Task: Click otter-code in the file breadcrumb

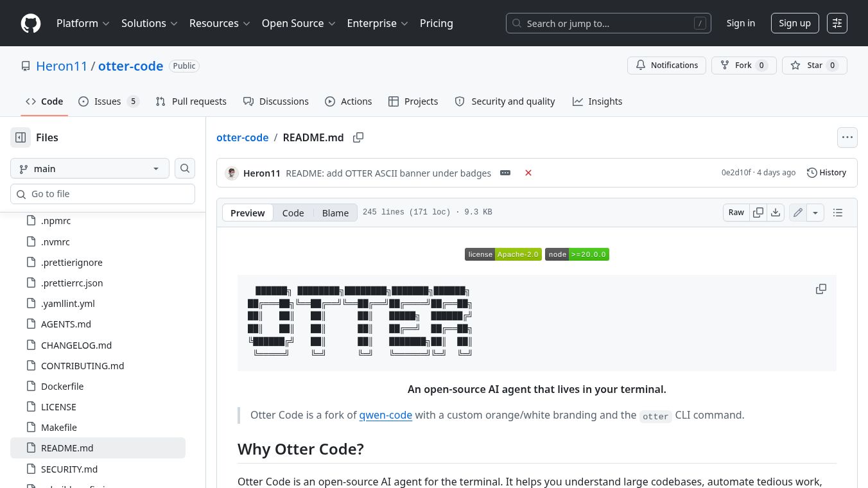Action: pos(242,137)
